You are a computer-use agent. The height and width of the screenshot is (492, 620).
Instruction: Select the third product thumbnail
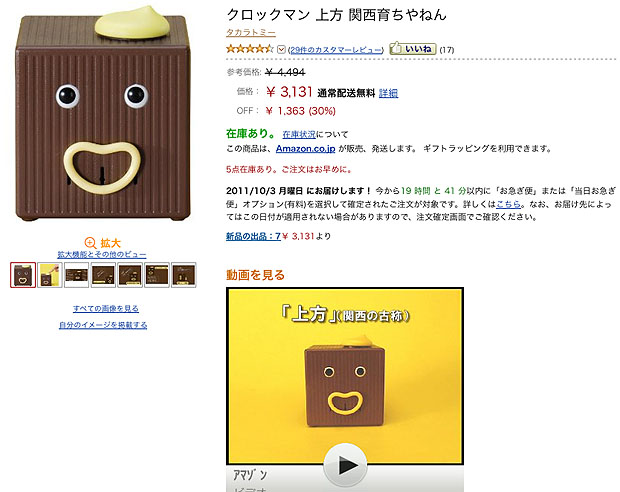pyautogui.click(x=76, y=275)
